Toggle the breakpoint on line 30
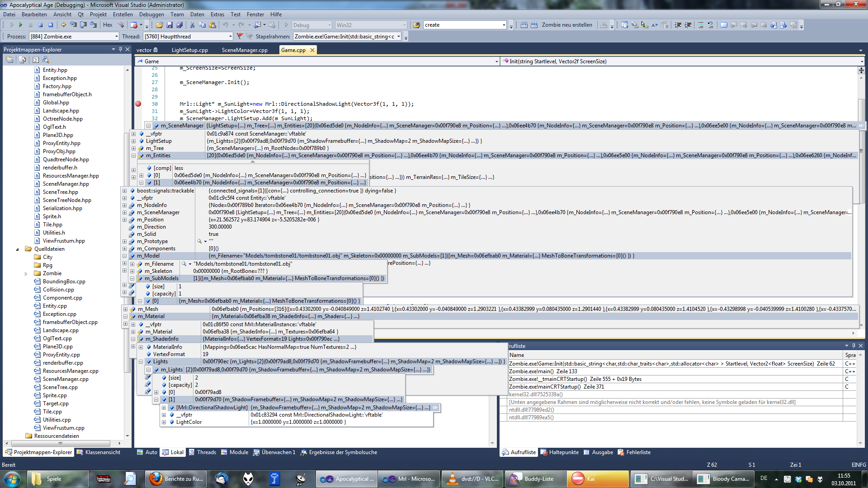This screenshot has width=868, height=488. (x=138, y=104)
